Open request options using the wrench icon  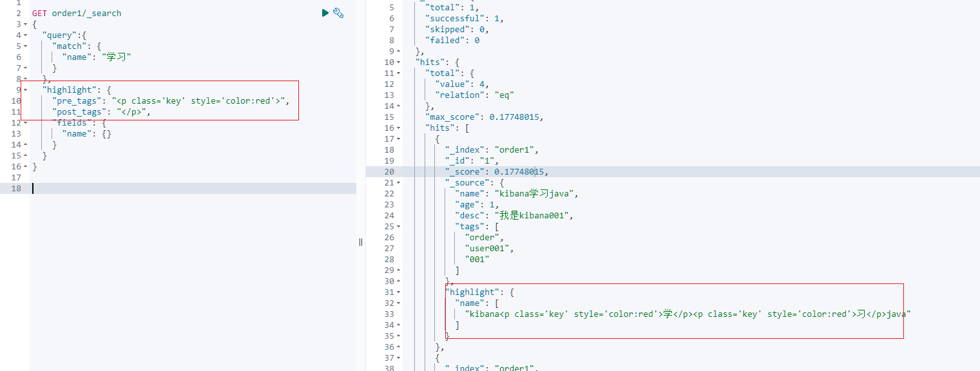338,12
